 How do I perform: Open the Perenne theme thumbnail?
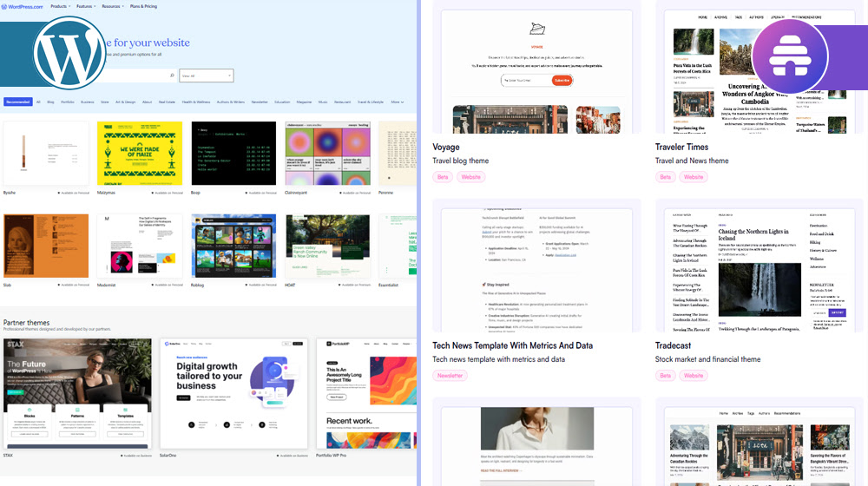398,154
